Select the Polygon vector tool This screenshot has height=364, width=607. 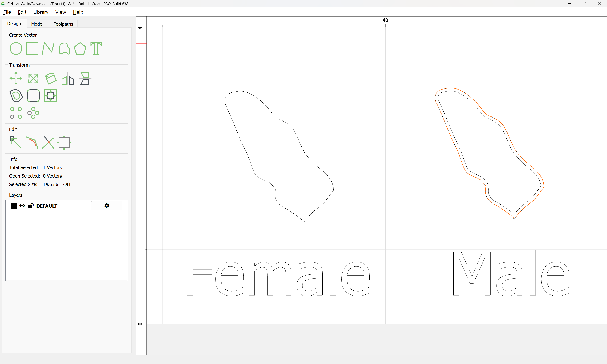(x=80, y=48)
